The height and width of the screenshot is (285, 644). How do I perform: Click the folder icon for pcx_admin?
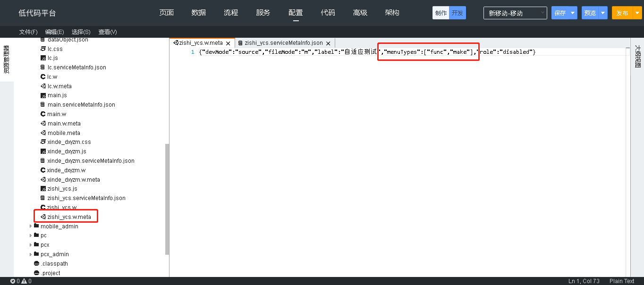coord(36,254)
